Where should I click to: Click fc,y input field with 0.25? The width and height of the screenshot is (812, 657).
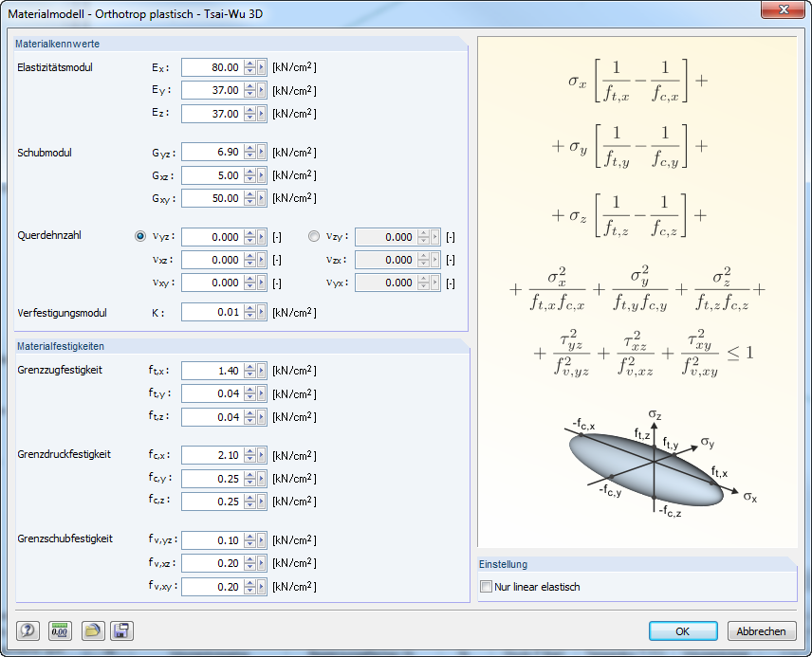(x=212, y=479)
